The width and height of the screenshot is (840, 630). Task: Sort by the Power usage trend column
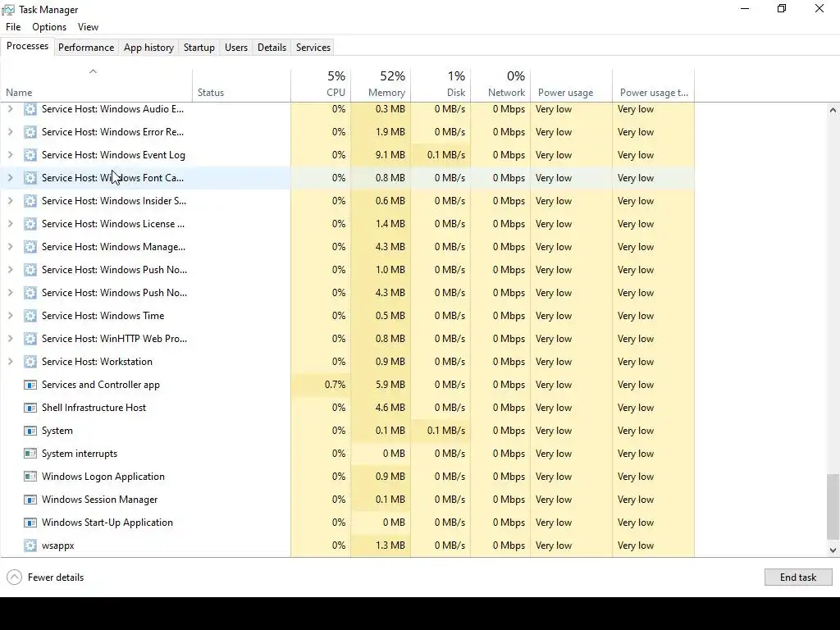(x=654, y=85)
